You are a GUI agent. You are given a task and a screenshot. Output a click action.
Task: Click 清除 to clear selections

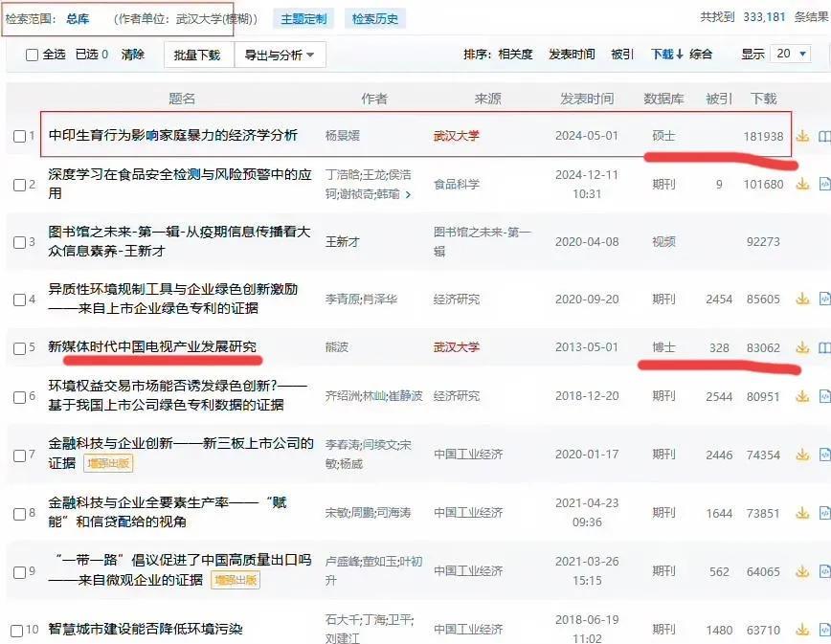132,54
